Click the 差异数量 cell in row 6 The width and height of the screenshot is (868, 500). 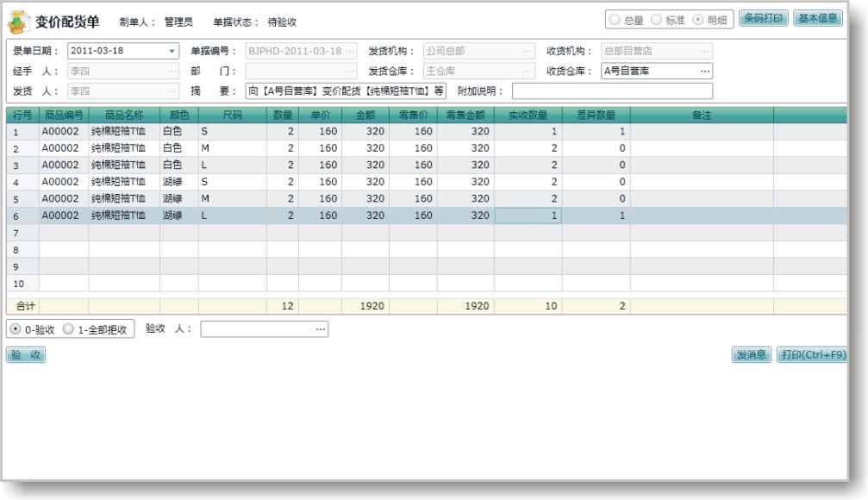[x=596, y=216]
